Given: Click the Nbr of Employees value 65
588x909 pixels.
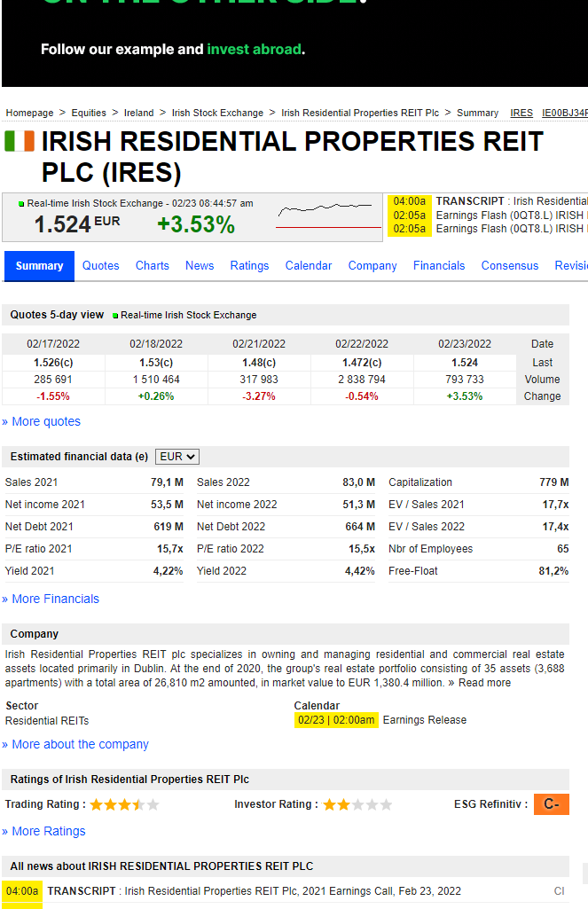Looking at the screenshot, I should (x=562, y=549).
